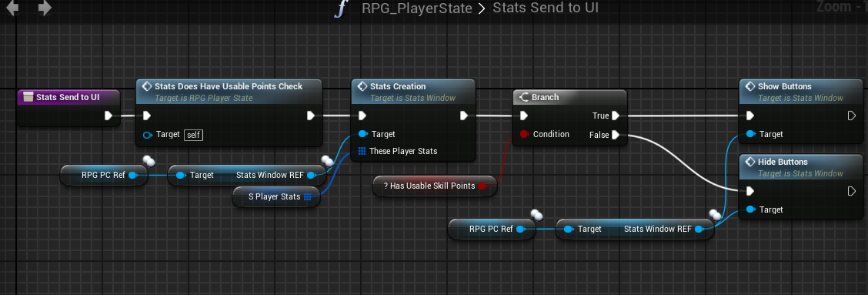The height and width of the screenshot is (295, 868).
Task: Click S Player Stats array output pin
Action: tap(308, 197)
